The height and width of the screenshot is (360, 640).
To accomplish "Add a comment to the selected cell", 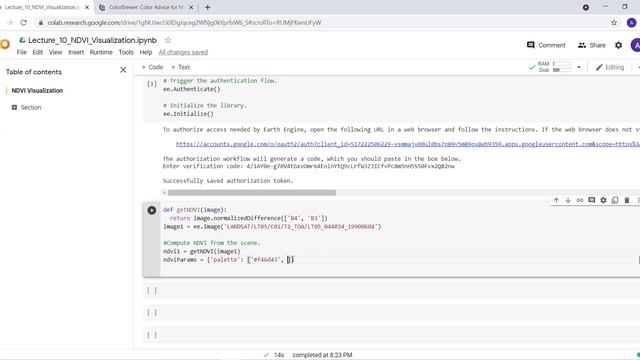I will pos(591,200).
